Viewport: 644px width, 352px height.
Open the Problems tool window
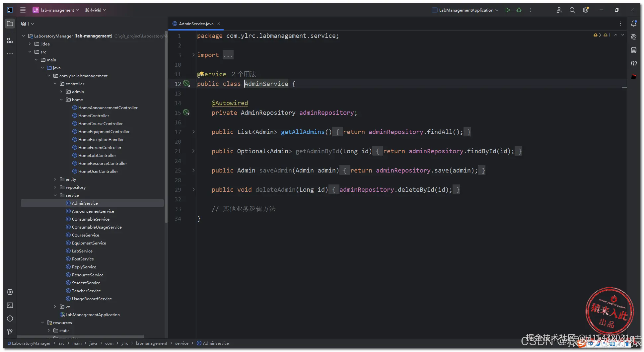tap(10, 318)
